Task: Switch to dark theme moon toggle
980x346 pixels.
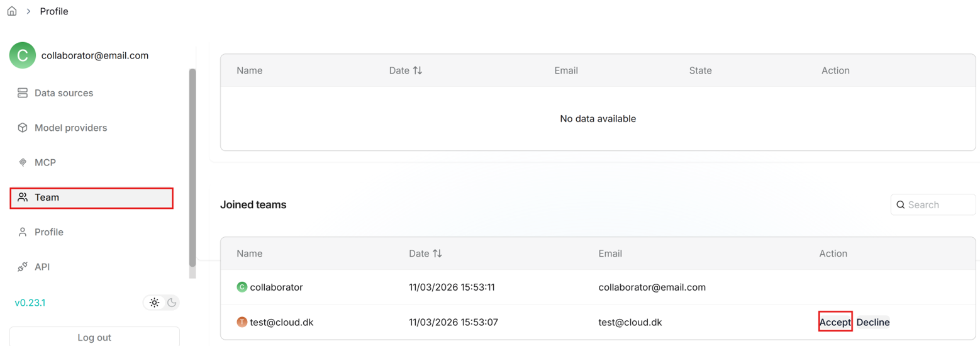Action: click(171, 303)
